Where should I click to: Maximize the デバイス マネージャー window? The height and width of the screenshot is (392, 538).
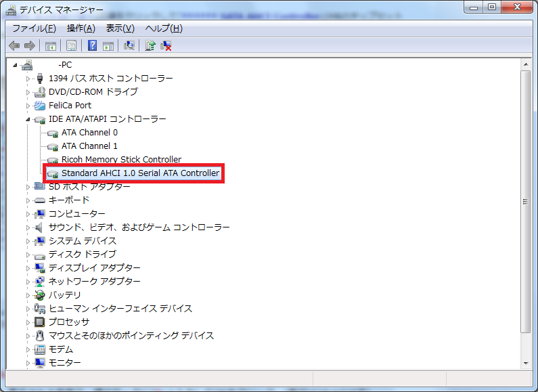click(x=492, y=7)
